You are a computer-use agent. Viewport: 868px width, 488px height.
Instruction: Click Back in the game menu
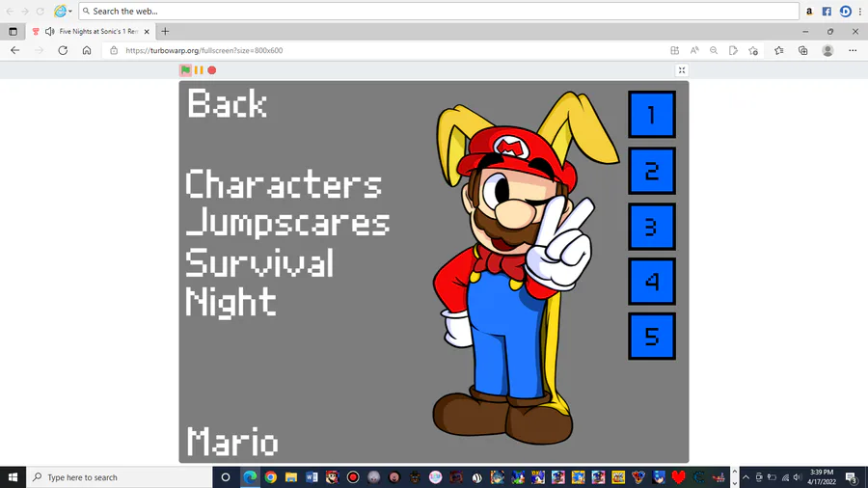pos(227,103)
